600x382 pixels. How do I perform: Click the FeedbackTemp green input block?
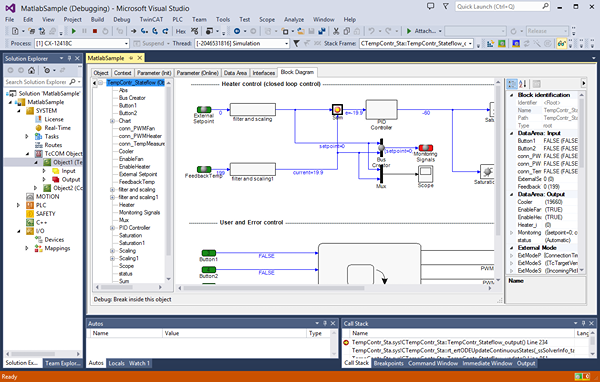pos(204,169)
